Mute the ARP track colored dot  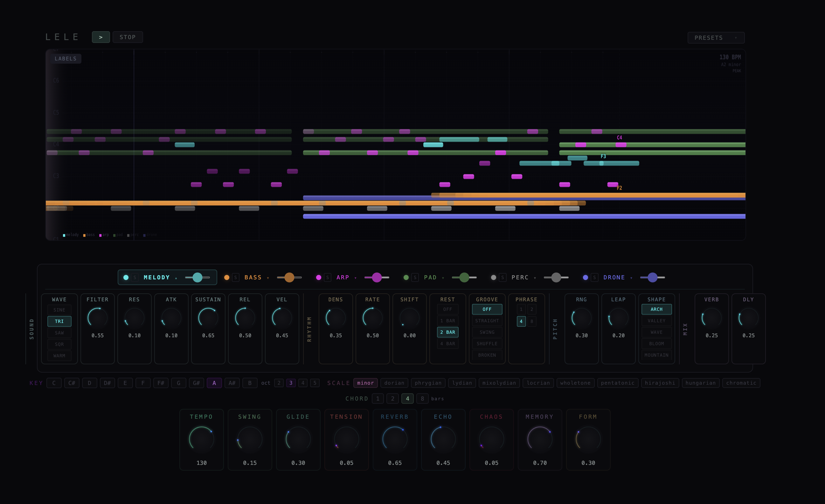click(318, 277)
